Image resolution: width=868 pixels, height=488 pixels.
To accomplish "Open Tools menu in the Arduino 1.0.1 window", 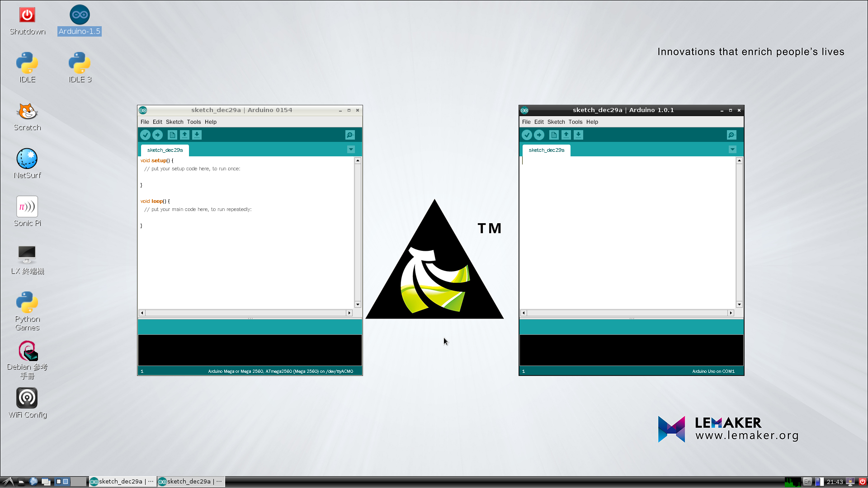I will 576,122.
